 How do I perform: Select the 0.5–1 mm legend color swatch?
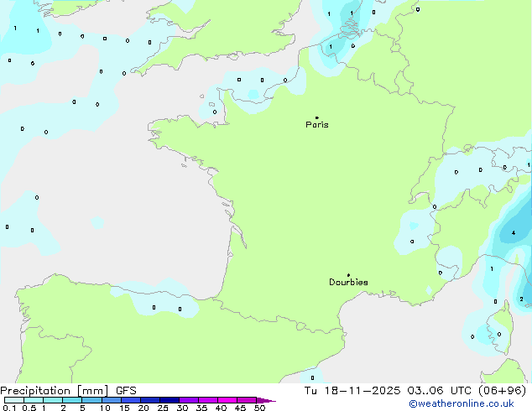point(34,400)
